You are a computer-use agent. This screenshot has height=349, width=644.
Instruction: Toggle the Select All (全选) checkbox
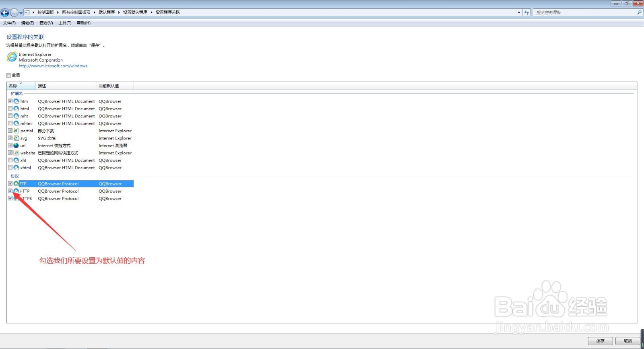tap(8, 75)
